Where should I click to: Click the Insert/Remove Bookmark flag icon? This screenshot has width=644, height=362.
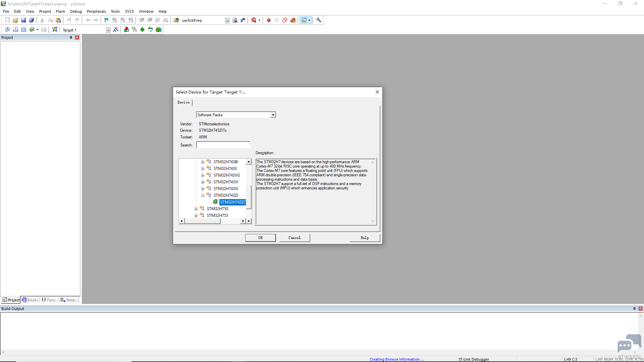[x=107, y=20]
